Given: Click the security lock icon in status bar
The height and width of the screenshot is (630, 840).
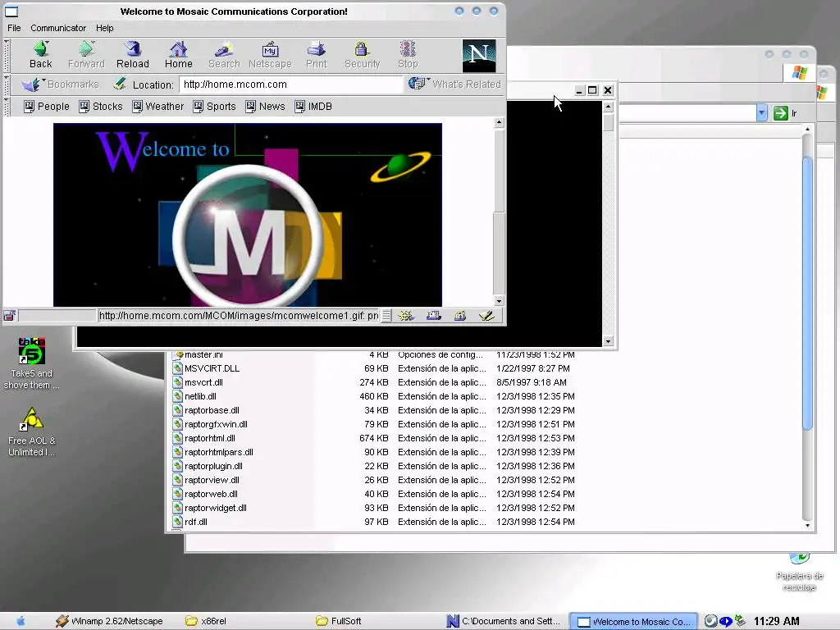Looking at the screenshot, I should [10, 316].
